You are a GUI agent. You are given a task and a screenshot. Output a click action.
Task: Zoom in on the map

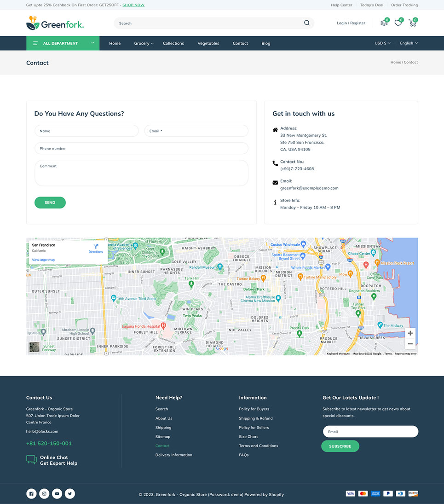click(x=410, y=333)
